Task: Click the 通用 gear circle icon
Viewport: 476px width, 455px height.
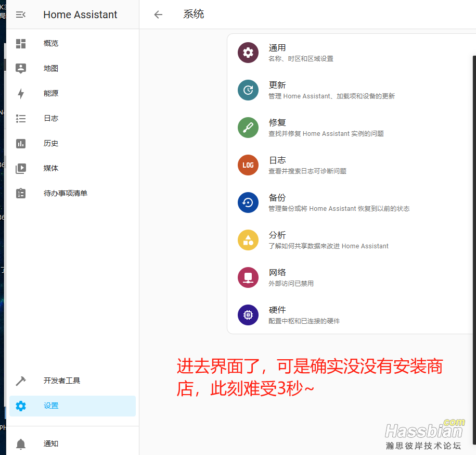Action: tap(248, 53)
